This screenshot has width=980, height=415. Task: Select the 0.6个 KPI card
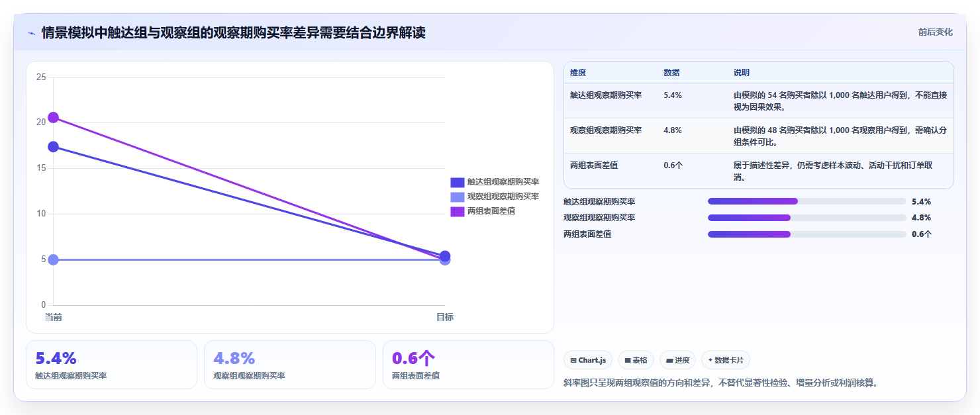tap(468, 365)
